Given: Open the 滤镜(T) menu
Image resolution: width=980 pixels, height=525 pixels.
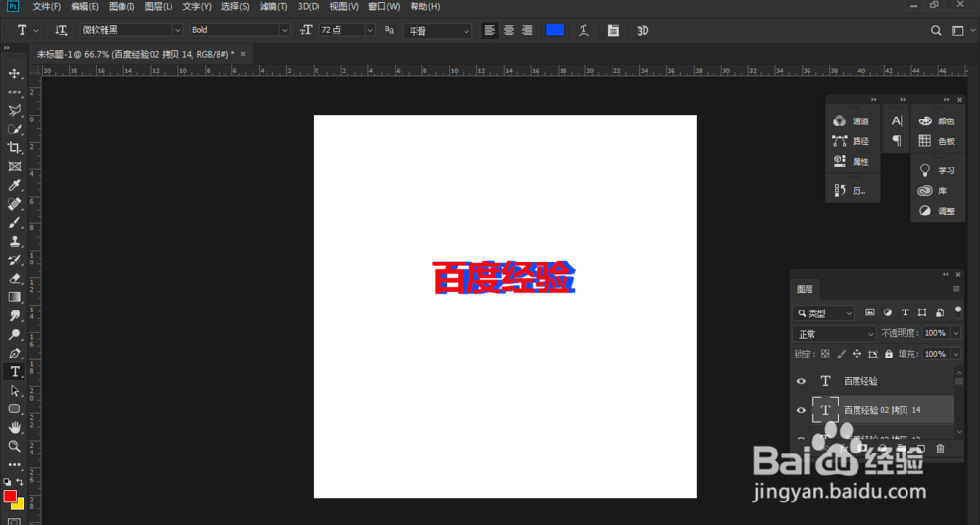Looking at the screenshot, I should pos(273,6).
